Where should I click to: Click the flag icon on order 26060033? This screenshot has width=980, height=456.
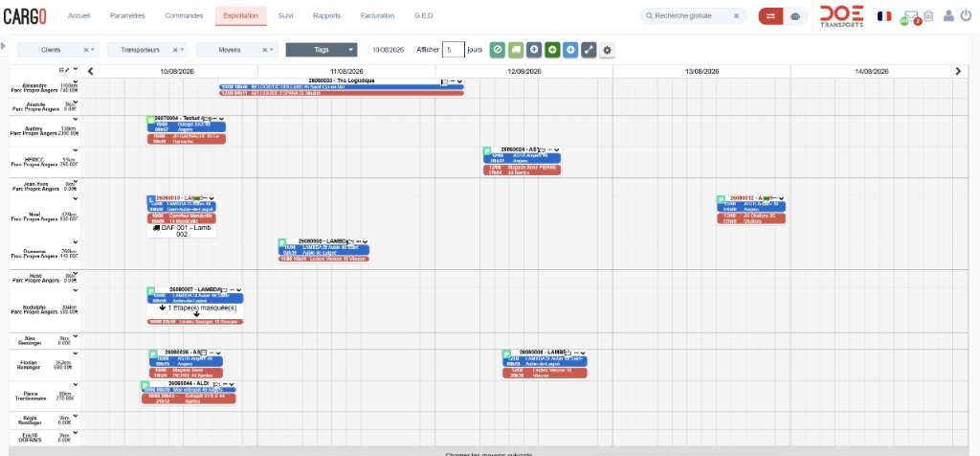tap(444, 81)
